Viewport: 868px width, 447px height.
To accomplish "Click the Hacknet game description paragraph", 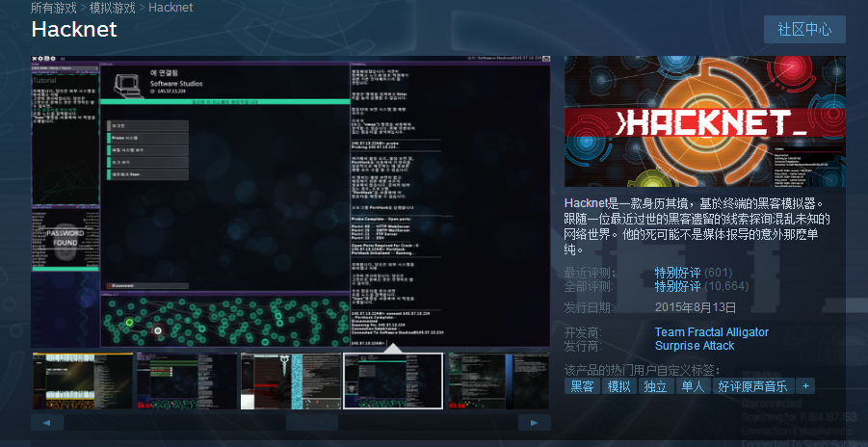I will click(697, 226).
